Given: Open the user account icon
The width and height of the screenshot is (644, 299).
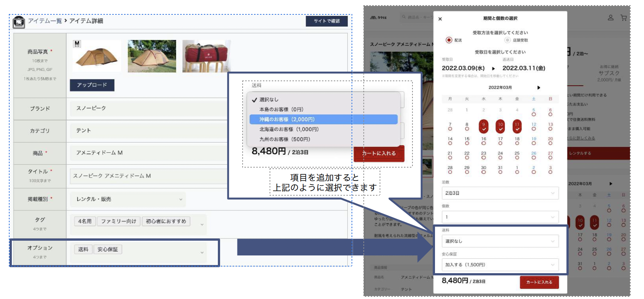Looking at the screenshot, I should click(x=610, y=18).
